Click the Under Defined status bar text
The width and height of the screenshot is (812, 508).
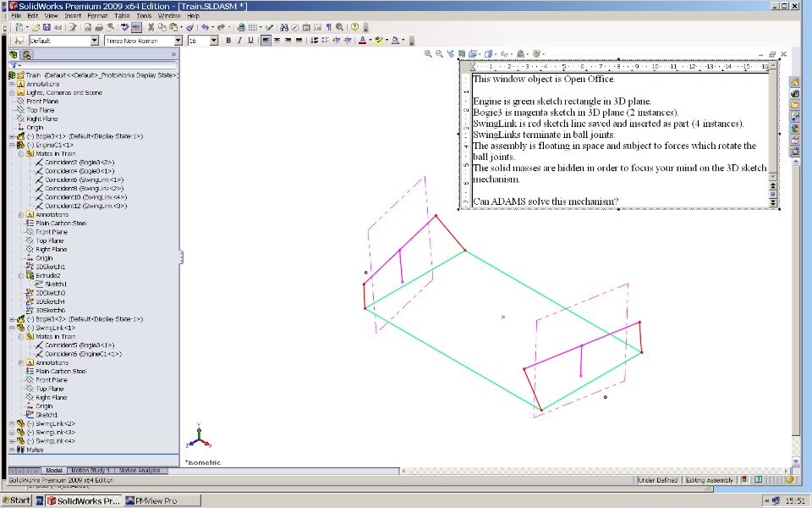pyautogui.click(x=658, y=480)
